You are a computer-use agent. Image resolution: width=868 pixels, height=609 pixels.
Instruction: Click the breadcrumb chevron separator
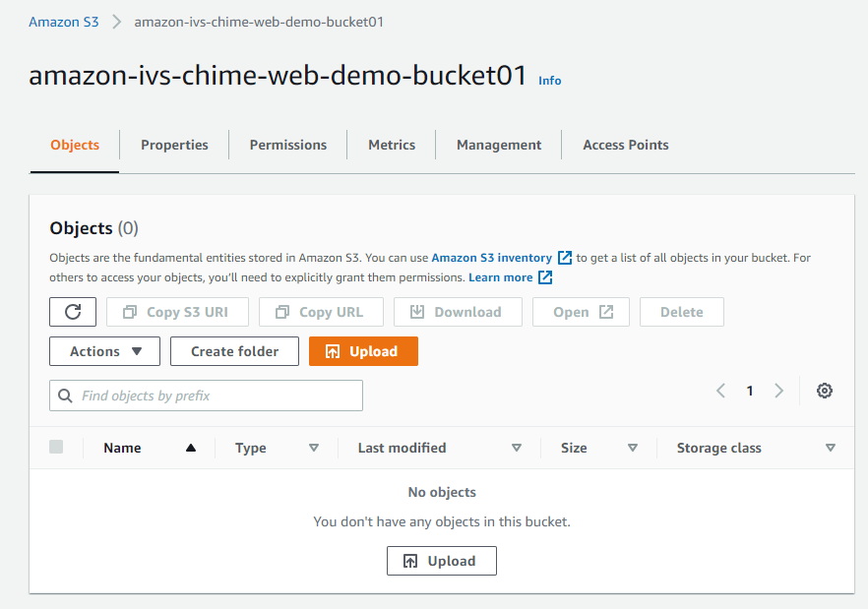point(116,23)
